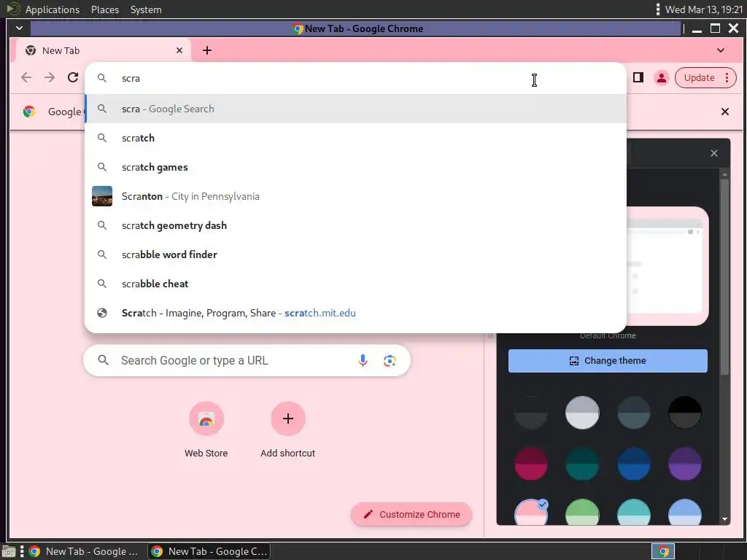Go forward using the forward arrow
The width and height of the screenshot is (747, 560).
50,77
